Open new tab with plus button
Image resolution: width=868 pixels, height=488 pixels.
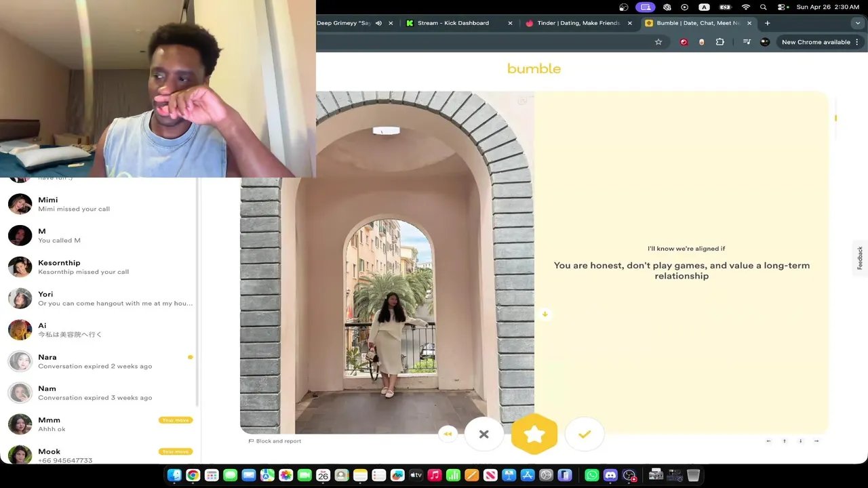[x=767, y=23]
